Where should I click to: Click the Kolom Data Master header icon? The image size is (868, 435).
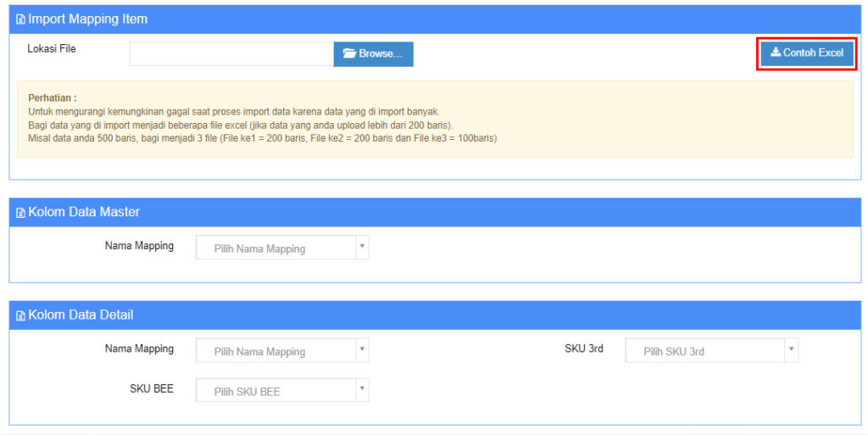[21, 213]
